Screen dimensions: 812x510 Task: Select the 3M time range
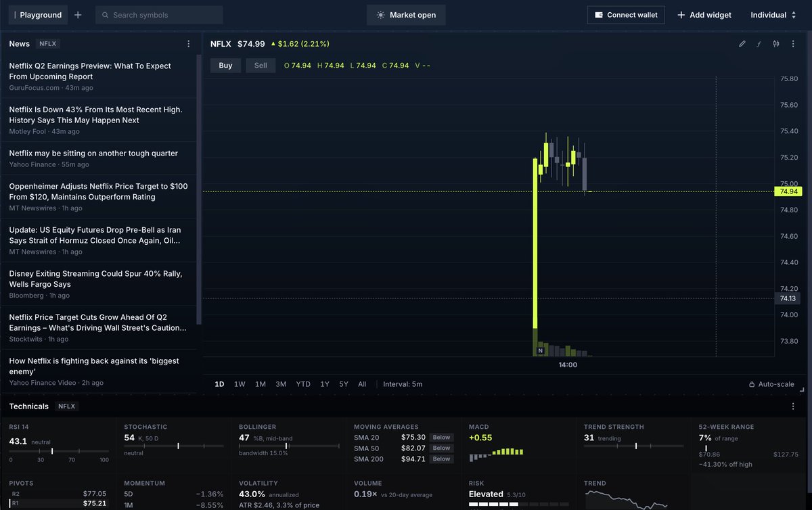281,384
